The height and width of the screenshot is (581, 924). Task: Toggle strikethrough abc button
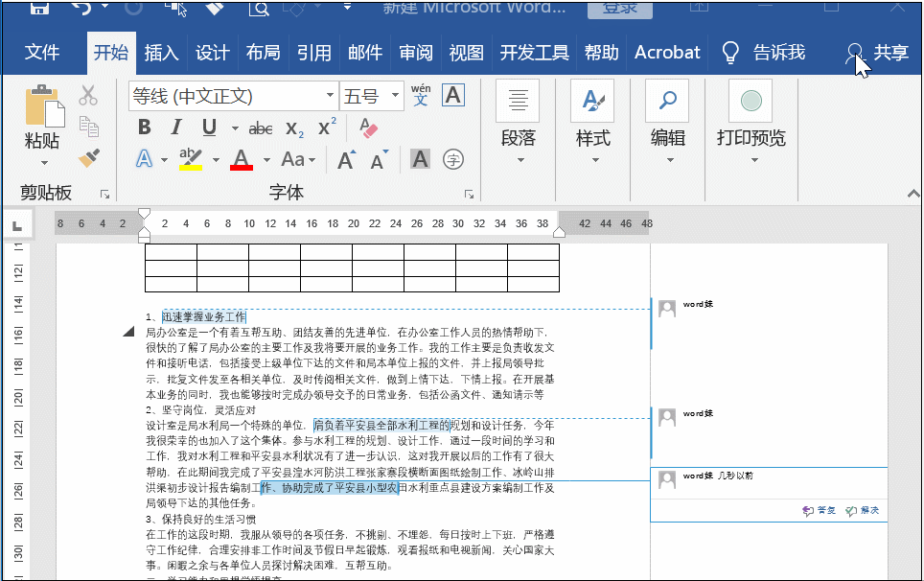point(261,128)
